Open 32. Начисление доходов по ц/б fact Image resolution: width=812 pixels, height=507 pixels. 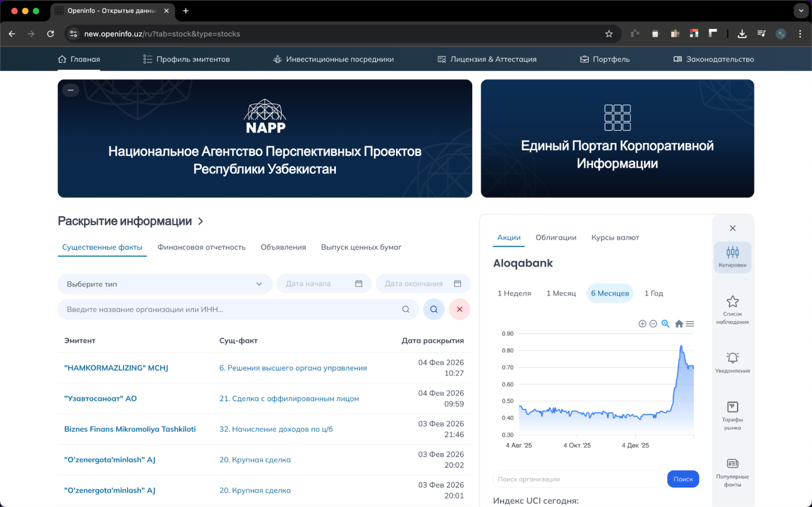(x=276, y=429)
